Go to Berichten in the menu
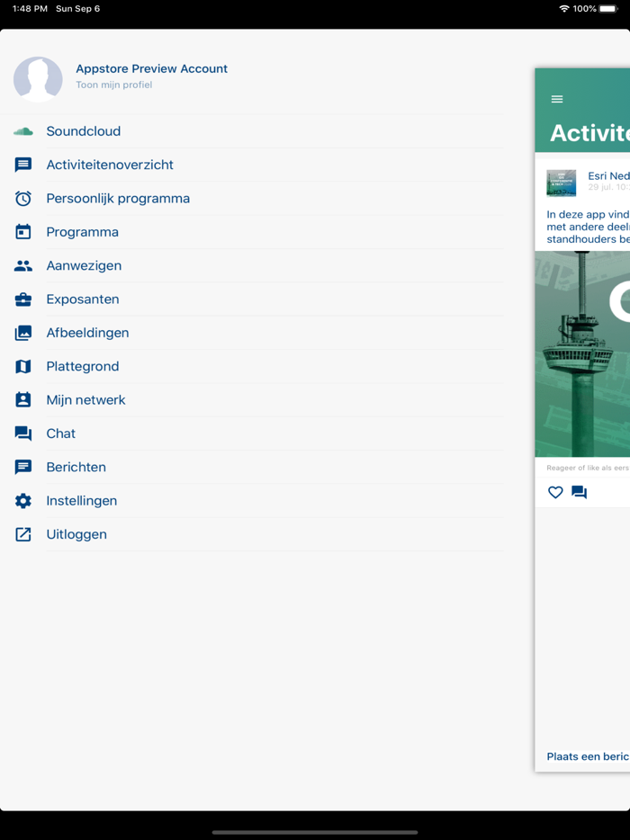 [x=76, y=467]
